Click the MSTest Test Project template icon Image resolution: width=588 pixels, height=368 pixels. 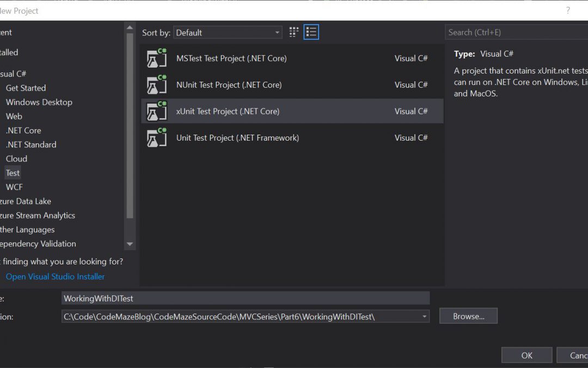coord(156,58)
